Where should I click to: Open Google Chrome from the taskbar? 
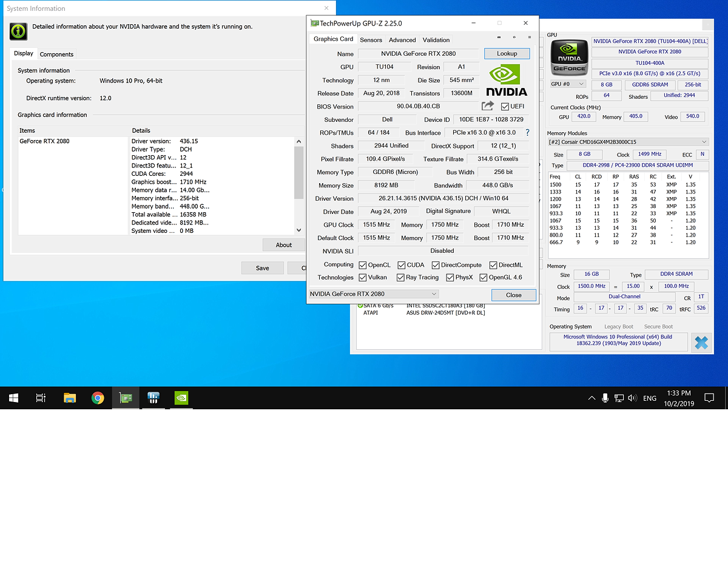pos(98,398)
